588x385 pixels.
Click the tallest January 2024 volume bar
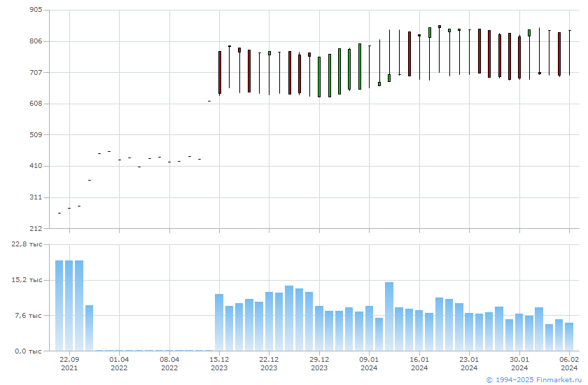(x=389, y=316)
